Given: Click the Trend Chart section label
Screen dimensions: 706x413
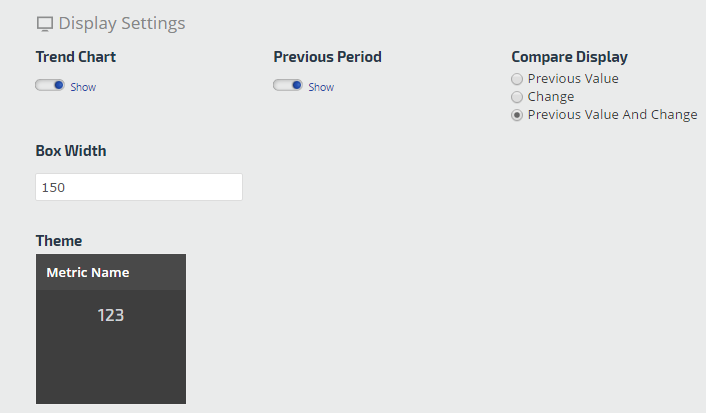Looking at the screenshot, I should coord(76,57).
